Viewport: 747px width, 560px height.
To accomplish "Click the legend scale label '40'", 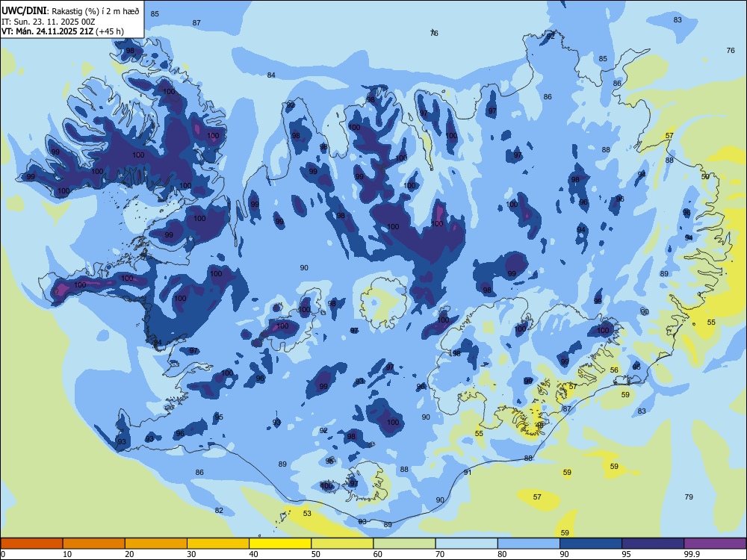I will coord(254,554).
